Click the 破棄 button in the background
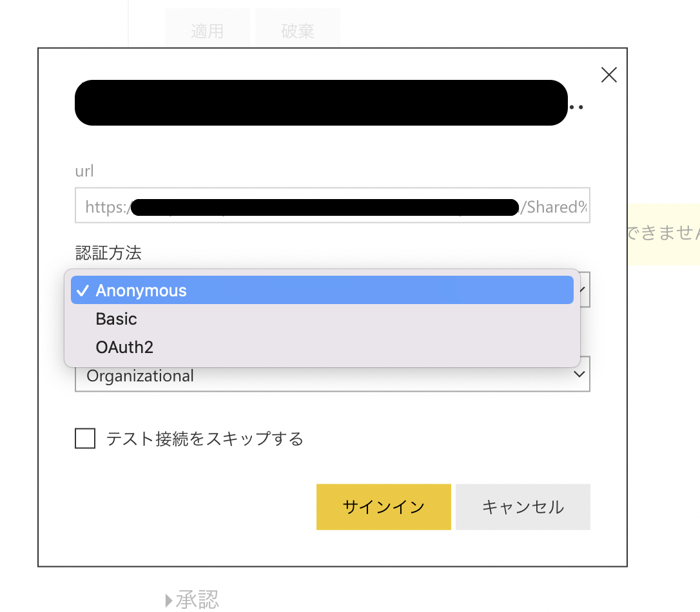Screen dimensions: 700x612 tap(298, 31)
